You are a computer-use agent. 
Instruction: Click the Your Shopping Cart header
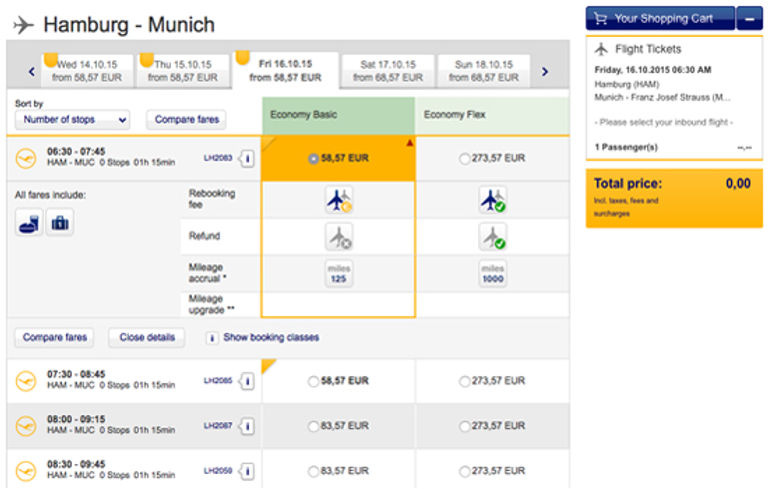pos(660,19)
